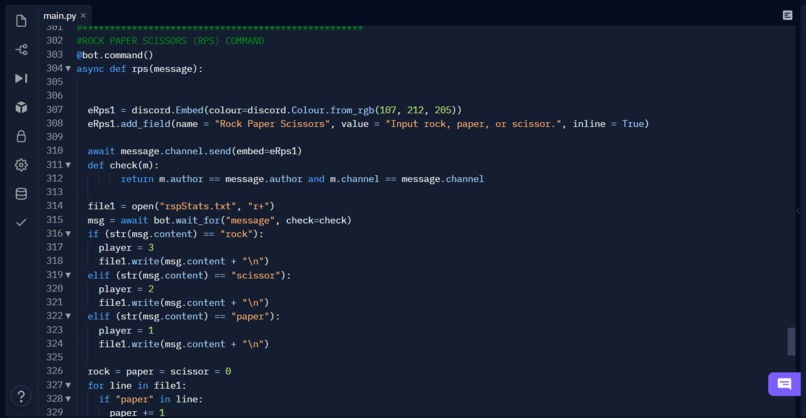Click line number 307 in gutter

pos(54,110)
